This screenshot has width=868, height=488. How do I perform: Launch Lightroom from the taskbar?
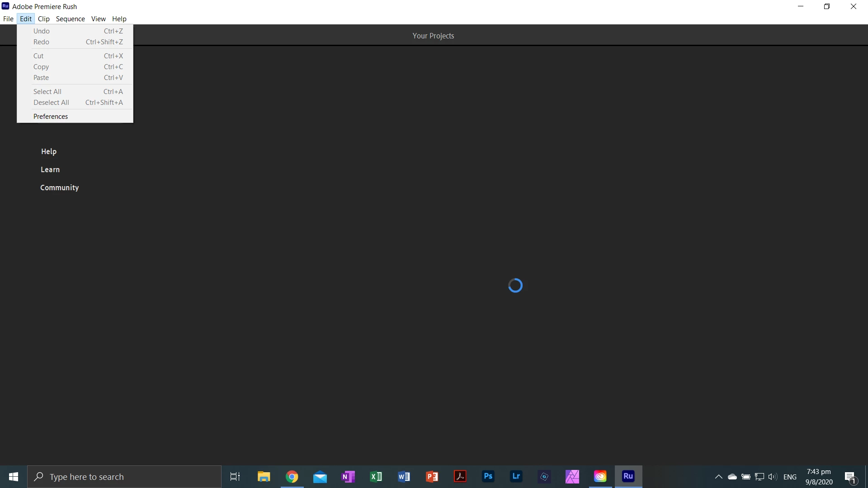pyautogui.click(x=516, y=476)
